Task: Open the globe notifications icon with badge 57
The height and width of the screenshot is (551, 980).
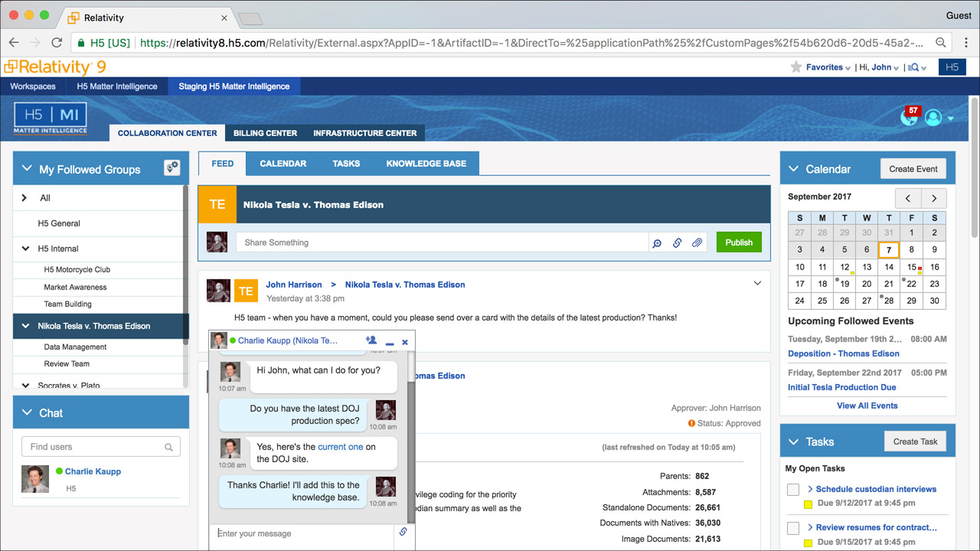Action: point(909,117)
